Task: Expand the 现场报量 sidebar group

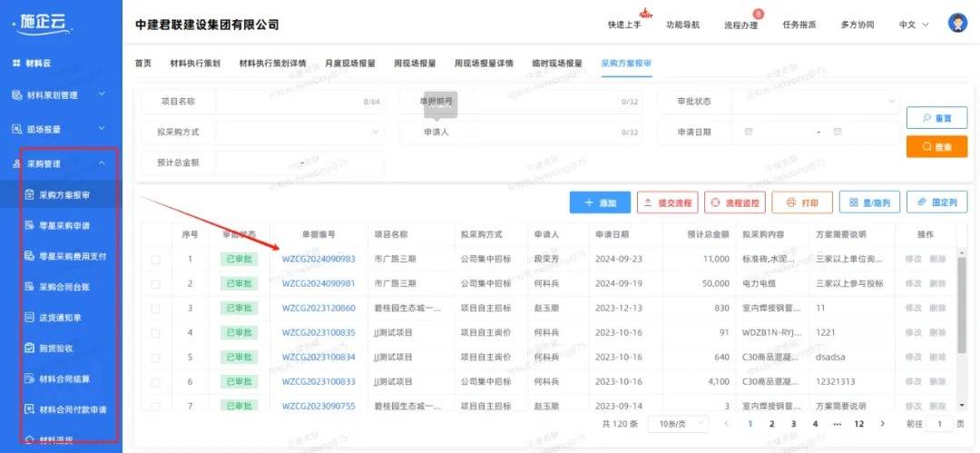Action: pos(103,128)
